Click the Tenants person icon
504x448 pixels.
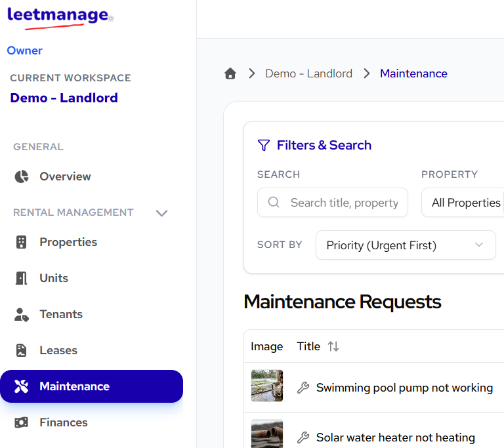pyautogui.click(x=22, y=314)
